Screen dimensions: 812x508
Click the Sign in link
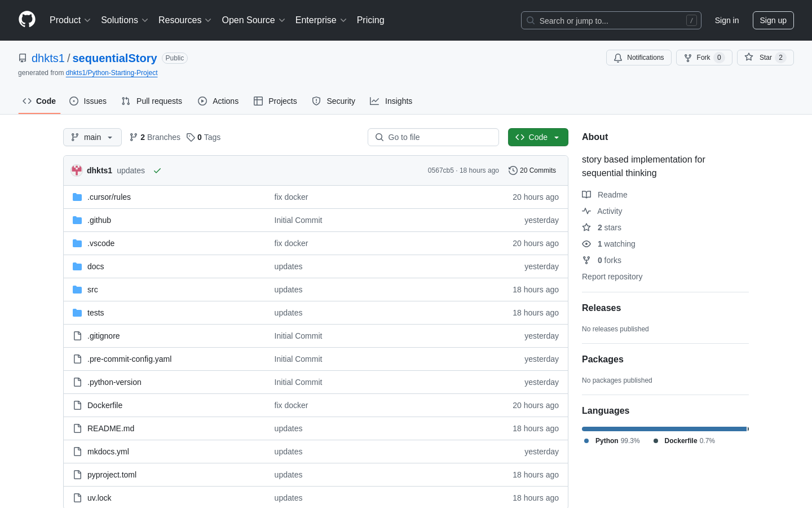pos(727,20)
